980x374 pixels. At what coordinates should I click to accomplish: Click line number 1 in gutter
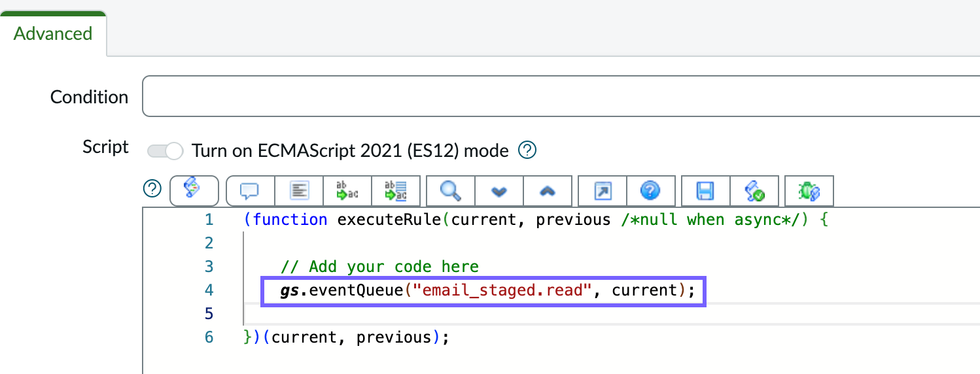click(x=209, y=220)
